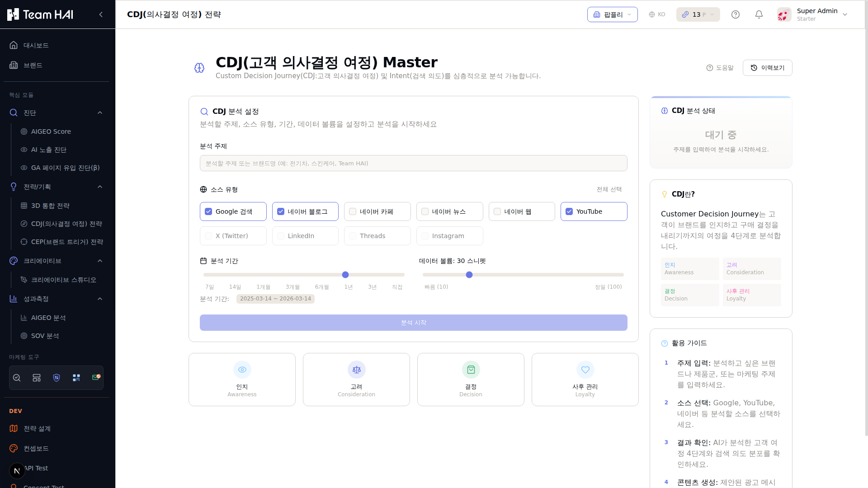This screenshot has height=488, width=868.
Task: Open the 팝플리 brand dropdown
Action: (612, 14)
